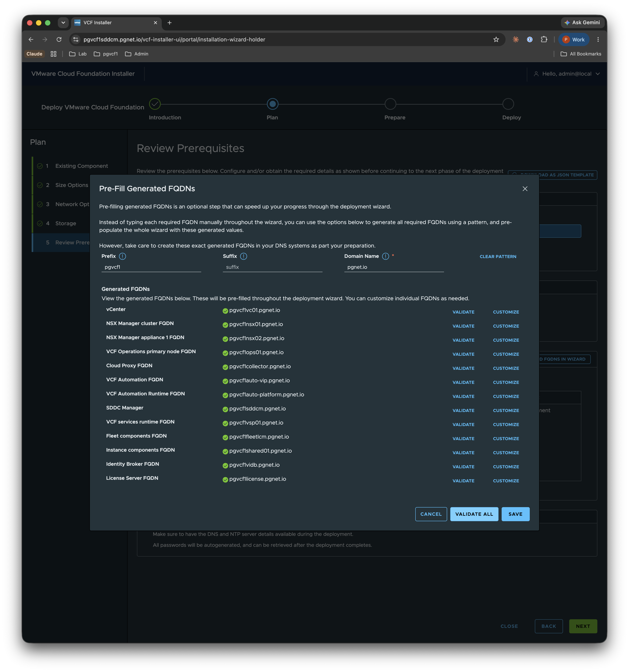
Task: Open the Lab bookmarks folder
Action: [78, 54]
